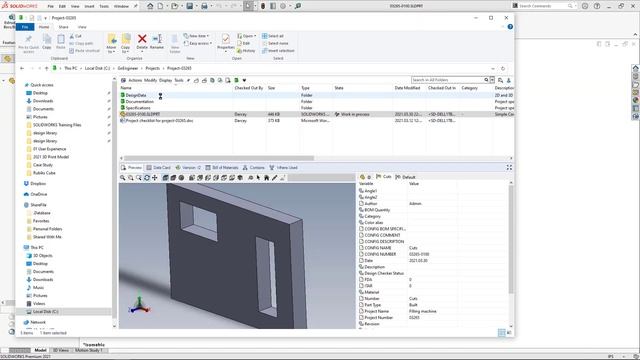
Task: Click the Zoom to Fit icon in preview toolbar
Action: tap(123, 178)
